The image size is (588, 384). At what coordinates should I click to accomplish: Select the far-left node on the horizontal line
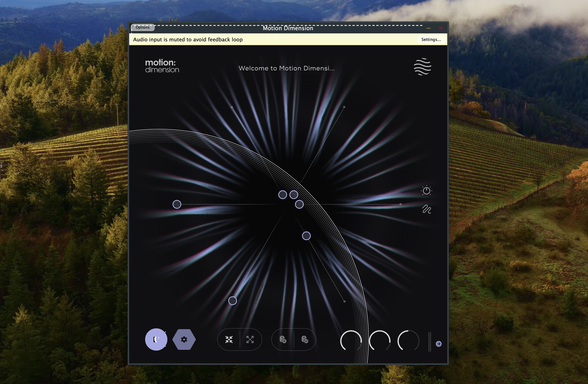click(x=177, y=204)
